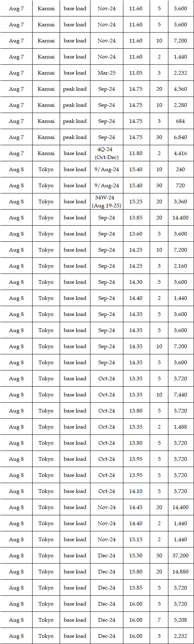
Task: Select the 34W-24 (Aug 19-25) cell
Action: [107, 202]
